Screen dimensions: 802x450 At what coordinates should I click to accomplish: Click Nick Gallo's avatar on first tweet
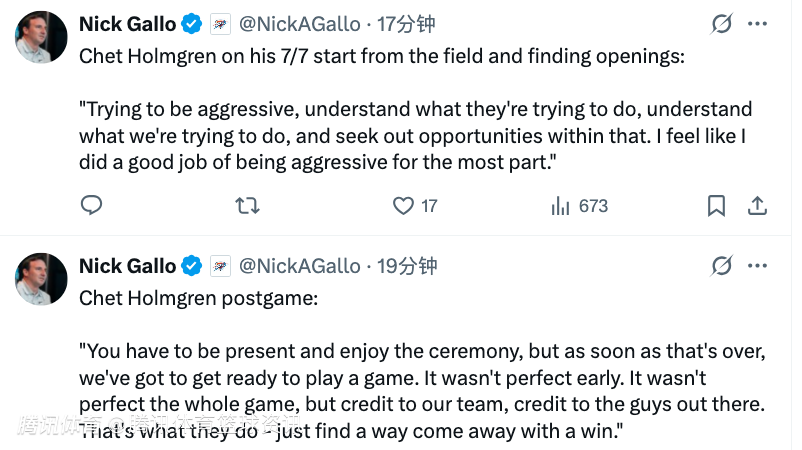[41, 37]
